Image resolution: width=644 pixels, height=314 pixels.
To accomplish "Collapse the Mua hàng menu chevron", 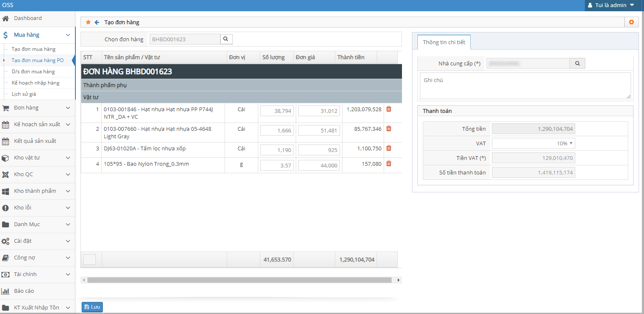I will (x=68, y=35).
